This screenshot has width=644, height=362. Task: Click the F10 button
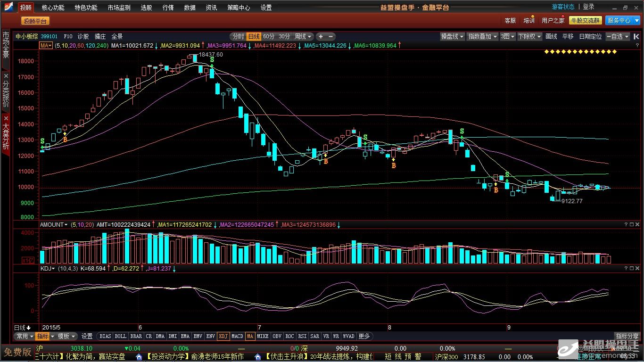(68, 36)
